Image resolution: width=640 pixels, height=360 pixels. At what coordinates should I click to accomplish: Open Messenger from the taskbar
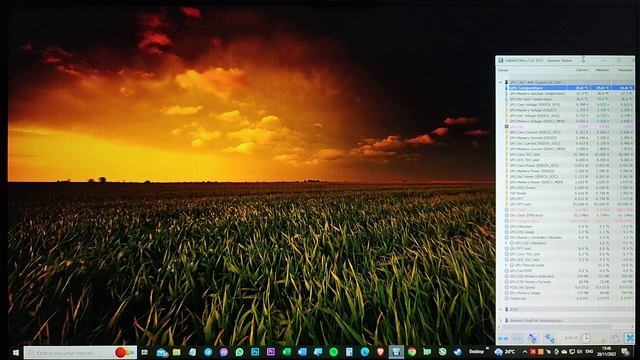(x=224, y=352)
